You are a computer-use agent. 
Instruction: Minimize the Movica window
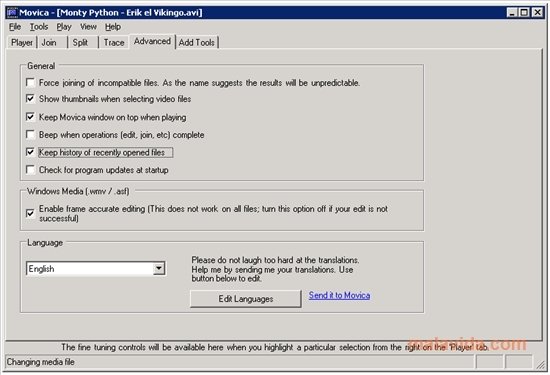[x=512, y=13]
